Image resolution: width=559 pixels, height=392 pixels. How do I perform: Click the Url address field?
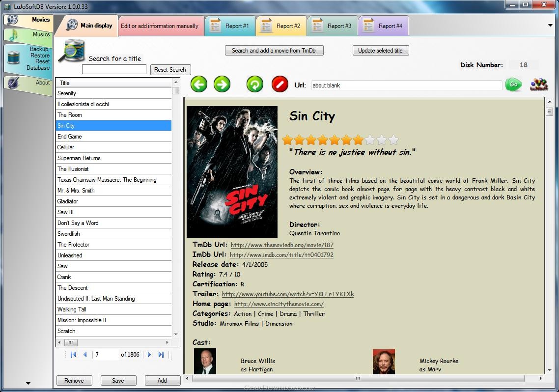tap(406, 85)
